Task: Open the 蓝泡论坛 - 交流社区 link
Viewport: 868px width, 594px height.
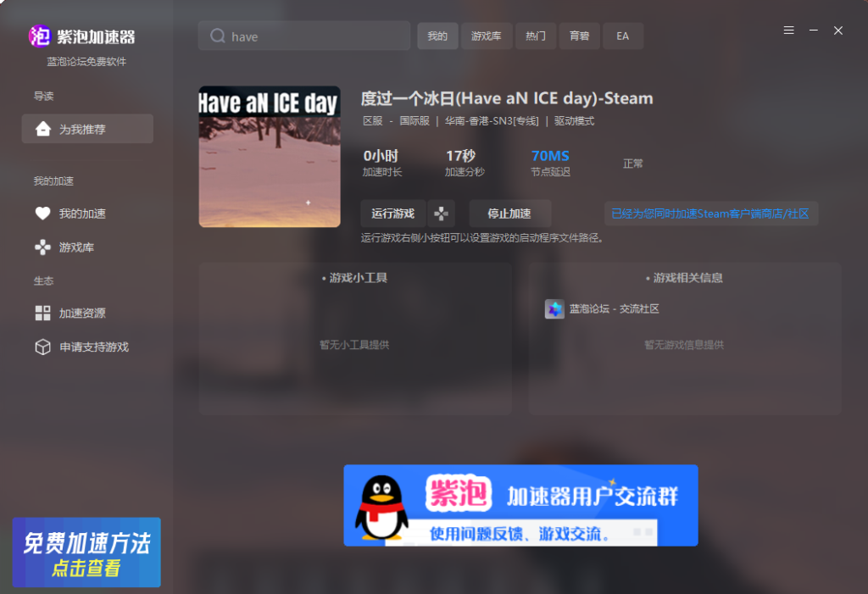Action: click(x=615, y=309)
